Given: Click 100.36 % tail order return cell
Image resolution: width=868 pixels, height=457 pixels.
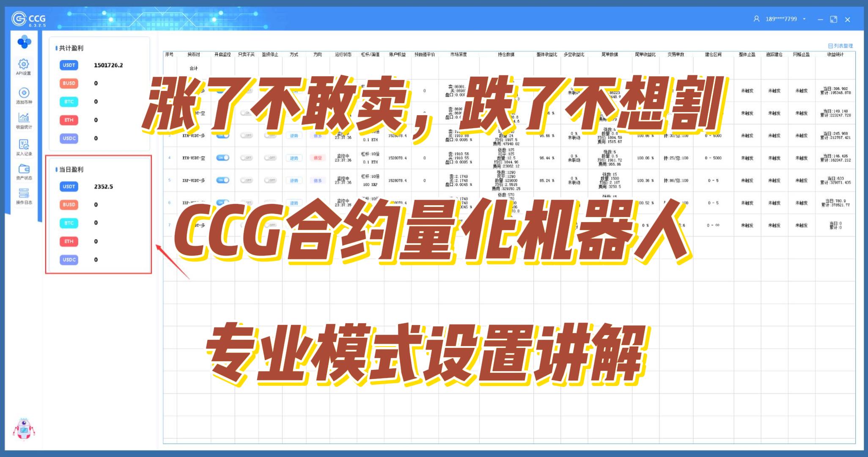Looking at the screenshot, I should (x=646, y=181).
